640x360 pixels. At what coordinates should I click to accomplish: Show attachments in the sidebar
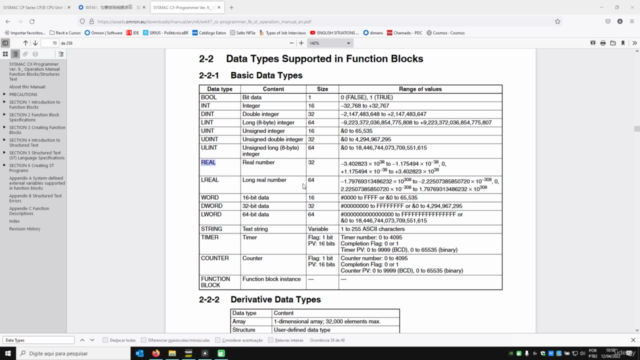point(25,54)
